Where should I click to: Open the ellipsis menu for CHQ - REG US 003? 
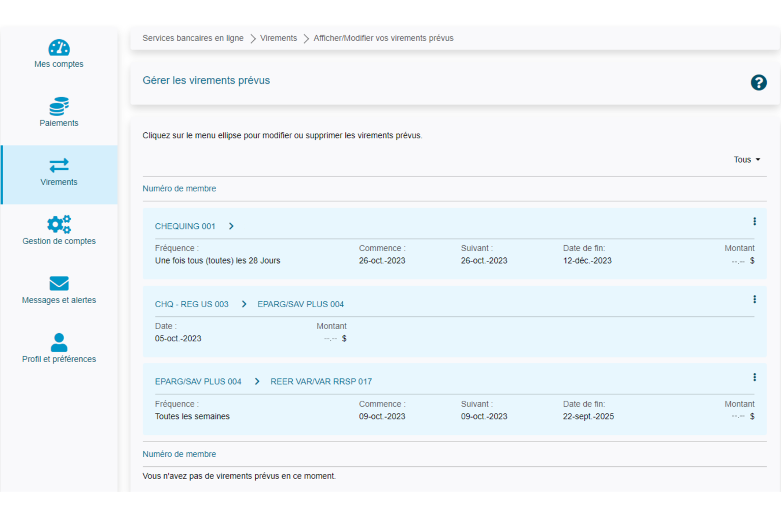tap(755, 300)
